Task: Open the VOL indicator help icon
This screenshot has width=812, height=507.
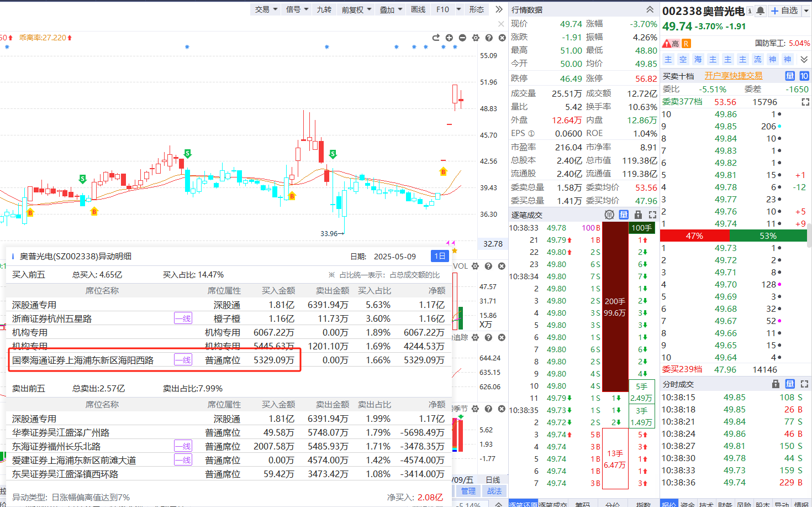Action: 488,266
